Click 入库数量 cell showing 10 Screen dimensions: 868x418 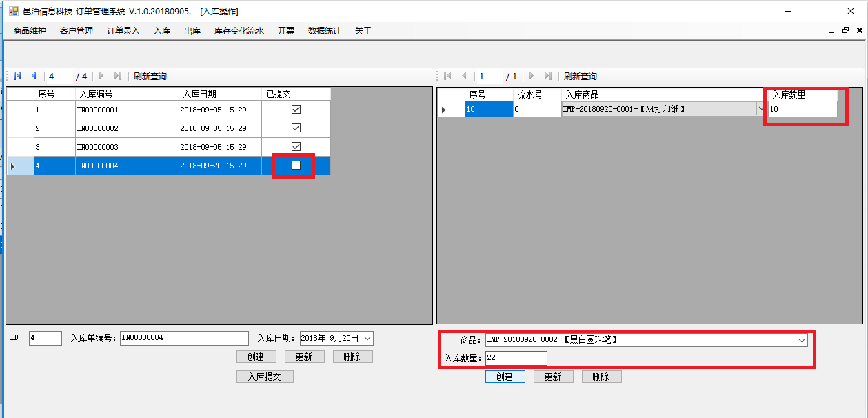coord(802,109)
